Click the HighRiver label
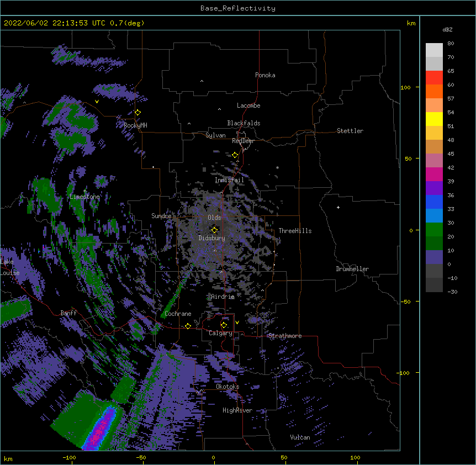This screenshot has width=476, height=465. click(x=237, y=410)
